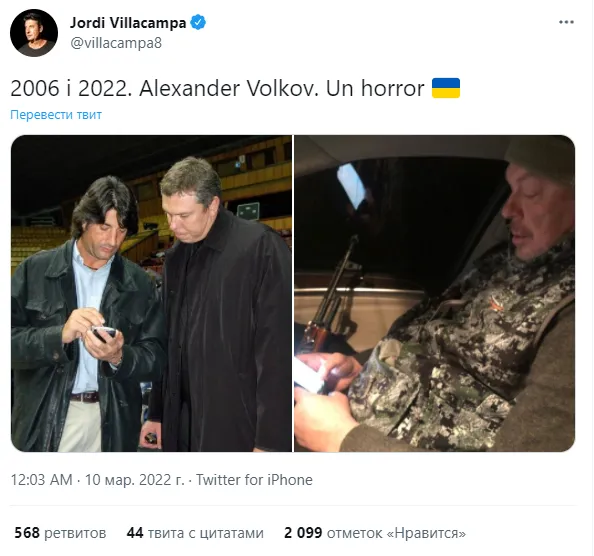This screenshot has width=594, height=556.
Task: Click the phone in the left photo
Action: point(103,334)
